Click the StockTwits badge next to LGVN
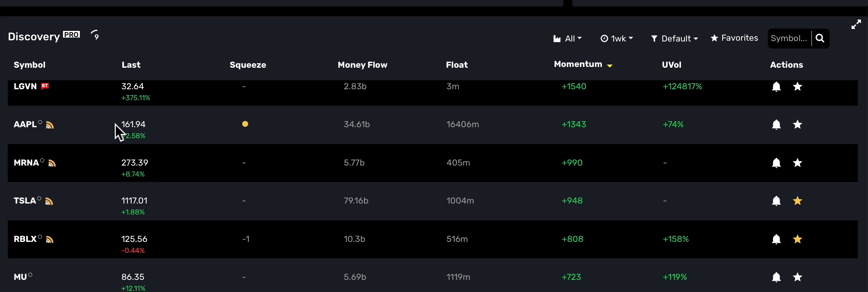 (45, 86)
